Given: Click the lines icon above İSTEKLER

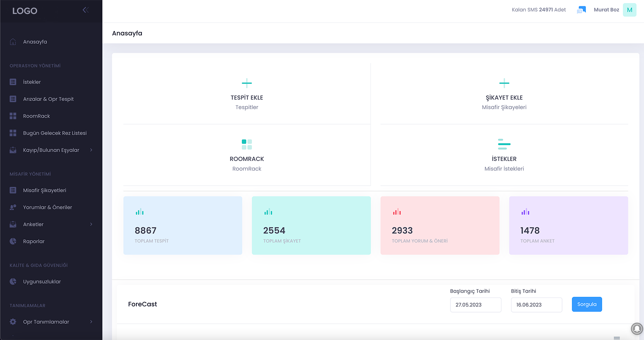Looking at the screenshot, I should point(504,144).
